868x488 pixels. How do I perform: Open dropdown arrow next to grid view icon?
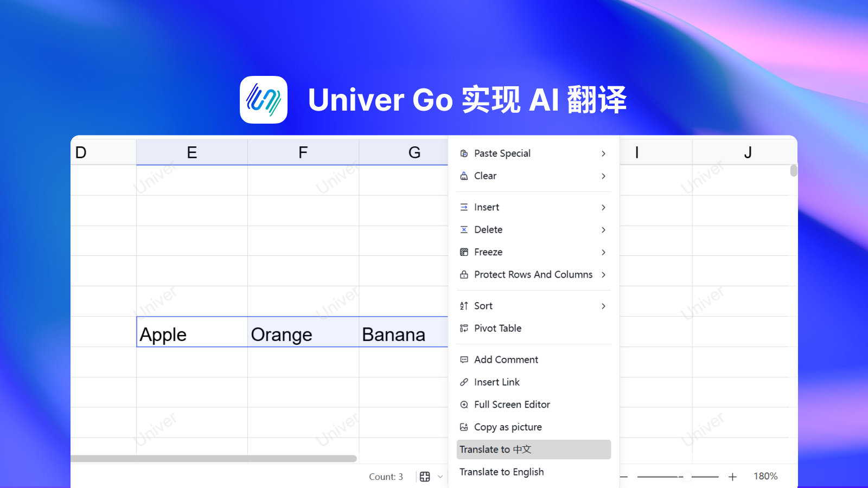[440, 477]
